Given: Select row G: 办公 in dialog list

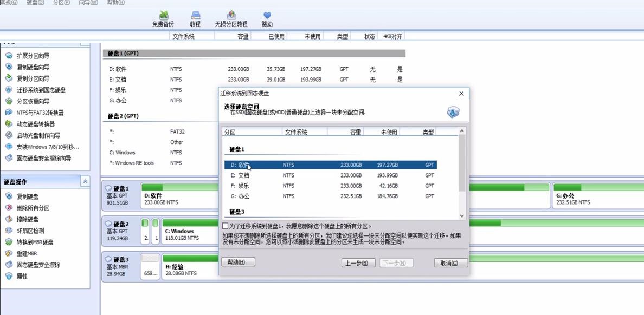Looking at the screenshot, I should 331,196.
